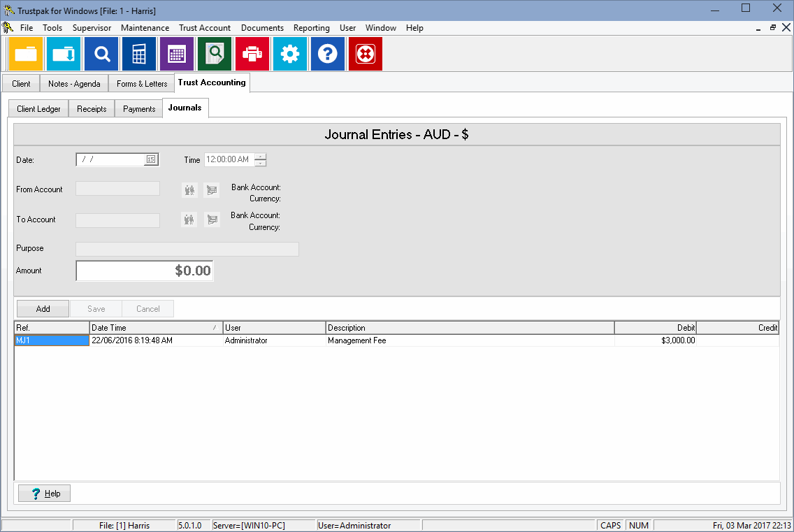
Task: Open the User menu
Action: click(347, 28)
